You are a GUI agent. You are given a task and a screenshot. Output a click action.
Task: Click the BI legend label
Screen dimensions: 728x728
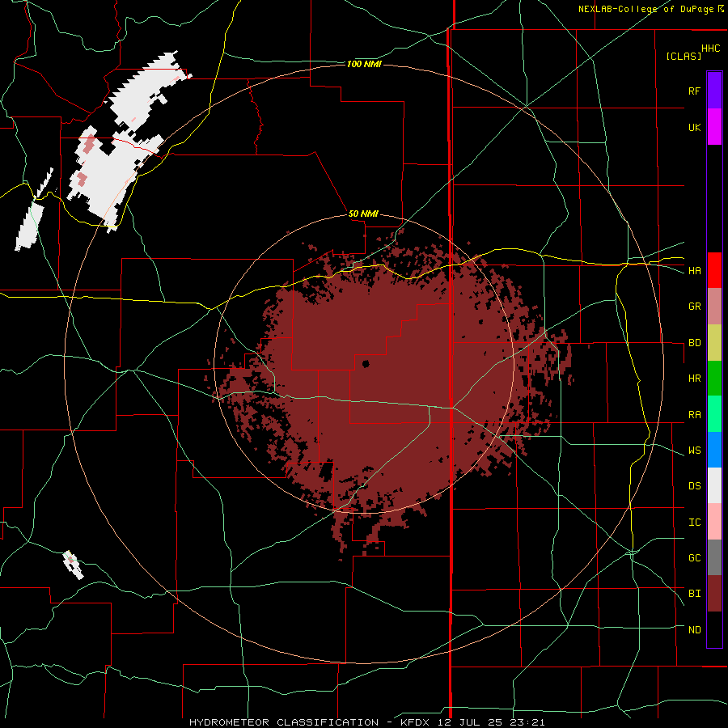694,594
